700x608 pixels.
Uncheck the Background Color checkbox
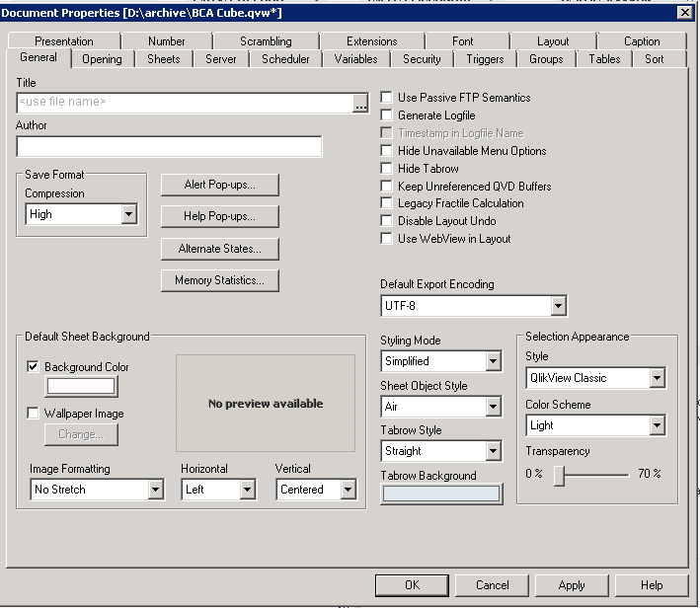pyautogui.click(x=35, y=367)
